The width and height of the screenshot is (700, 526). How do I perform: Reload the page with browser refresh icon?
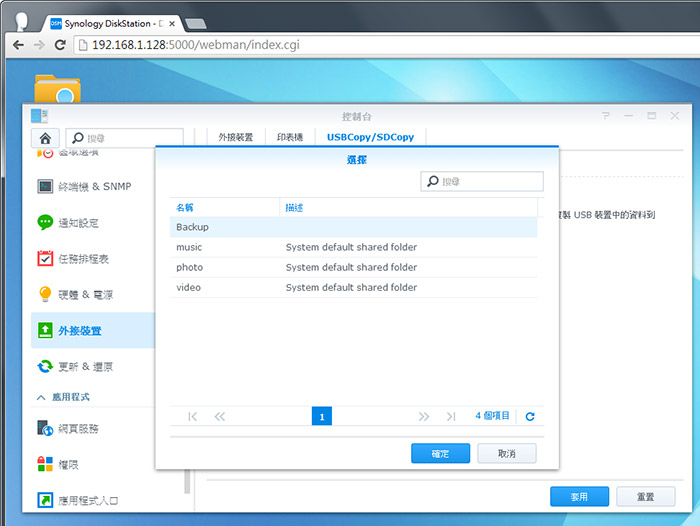(x=60, y=45)
